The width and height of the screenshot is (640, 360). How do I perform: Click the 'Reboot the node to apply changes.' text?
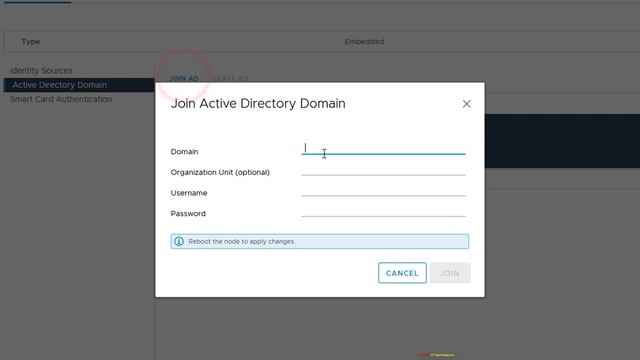[242, 242]
